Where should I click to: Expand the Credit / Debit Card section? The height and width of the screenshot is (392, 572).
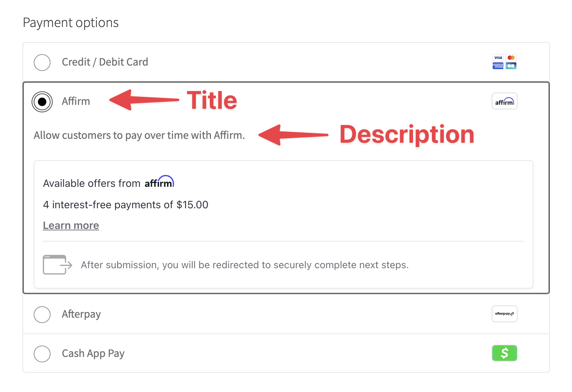[105, 62]
